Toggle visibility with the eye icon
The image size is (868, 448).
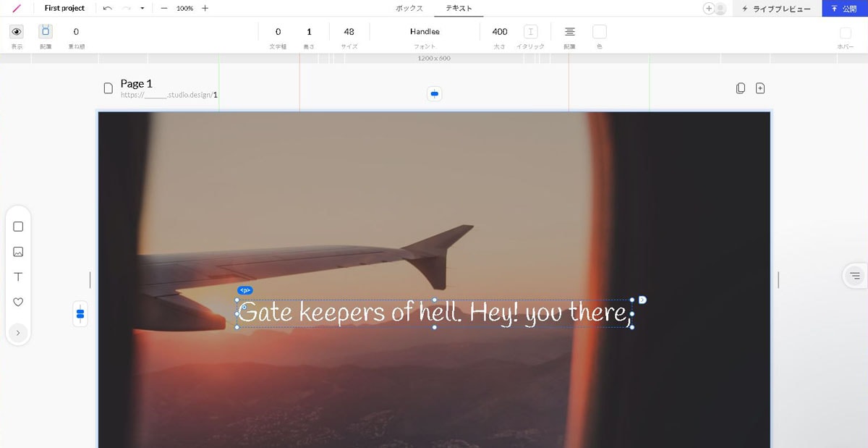pyautogui.click(x=16, y=32)
